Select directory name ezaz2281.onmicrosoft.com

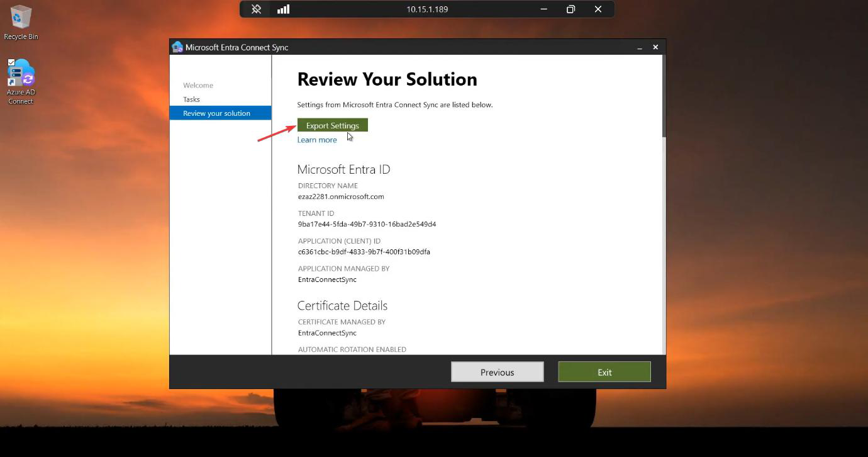point(341,196)
